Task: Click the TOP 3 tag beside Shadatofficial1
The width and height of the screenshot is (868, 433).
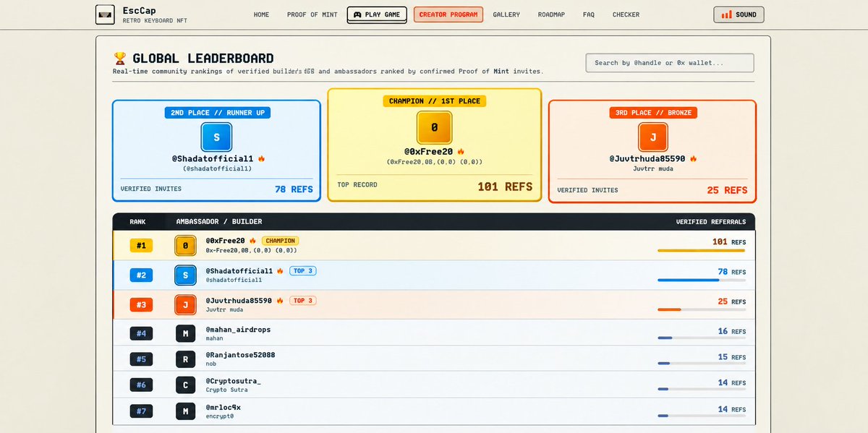Action: pyautogui.click(x=303, y=271)
